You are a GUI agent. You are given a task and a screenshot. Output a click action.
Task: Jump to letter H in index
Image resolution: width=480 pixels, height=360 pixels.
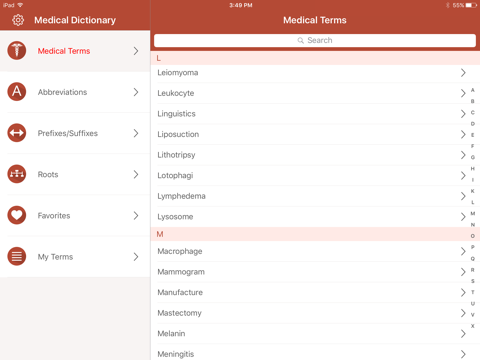[x=472, y=169]
